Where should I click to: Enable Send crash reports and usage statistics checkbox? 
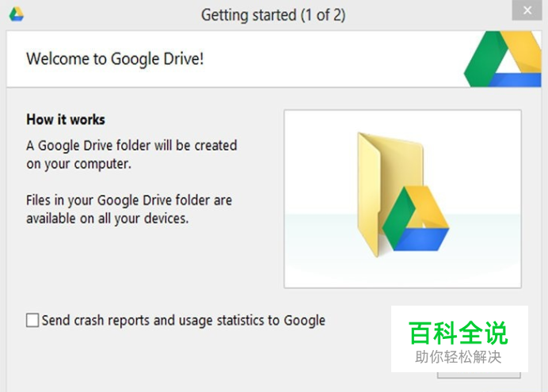(32, 320)
